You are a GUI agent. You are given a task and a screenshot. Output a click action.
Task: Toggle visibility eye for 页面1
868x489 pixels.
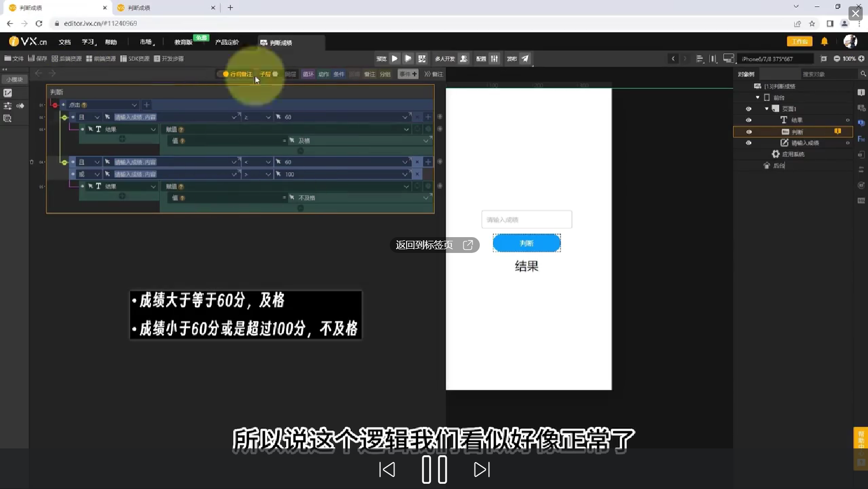(748, 109)
